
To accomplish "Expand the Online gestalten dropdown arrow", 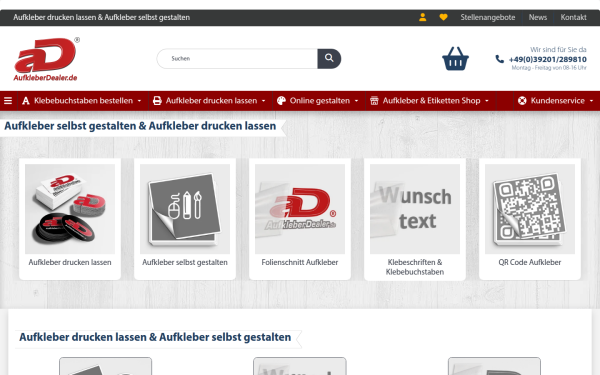I will [356, 101].
